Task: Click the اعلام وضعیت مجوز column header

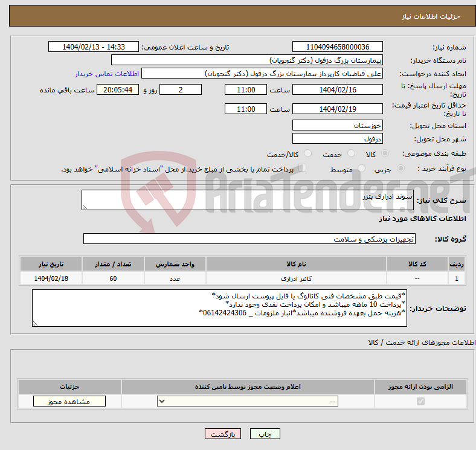Action: pos(248,387)
